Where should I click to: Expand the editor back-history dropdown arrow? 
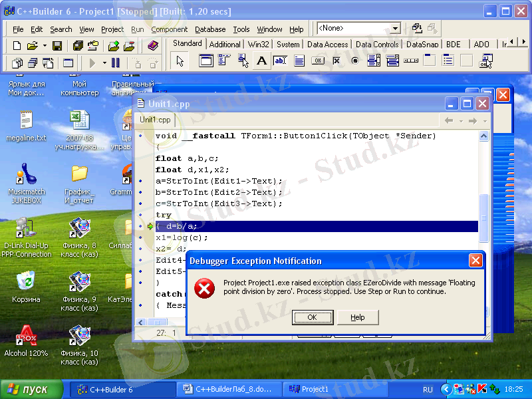(x=461, y=121)
